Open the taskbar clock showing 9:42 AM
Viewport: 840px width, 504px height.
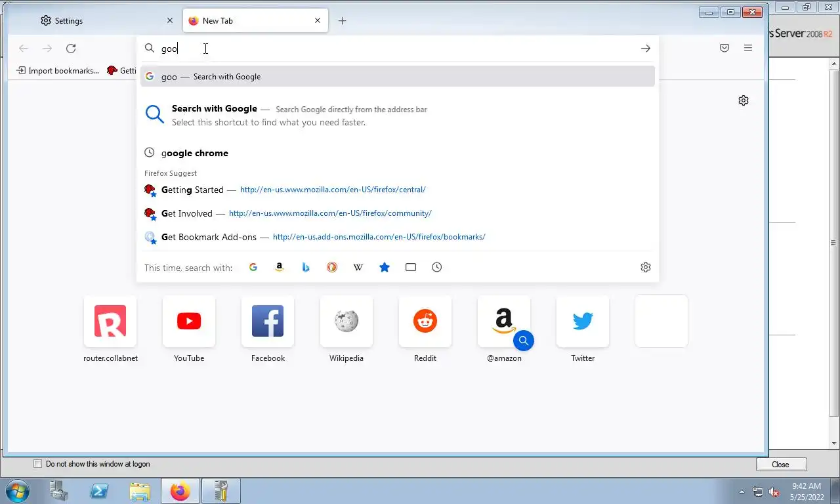click(x=807, y=492)
